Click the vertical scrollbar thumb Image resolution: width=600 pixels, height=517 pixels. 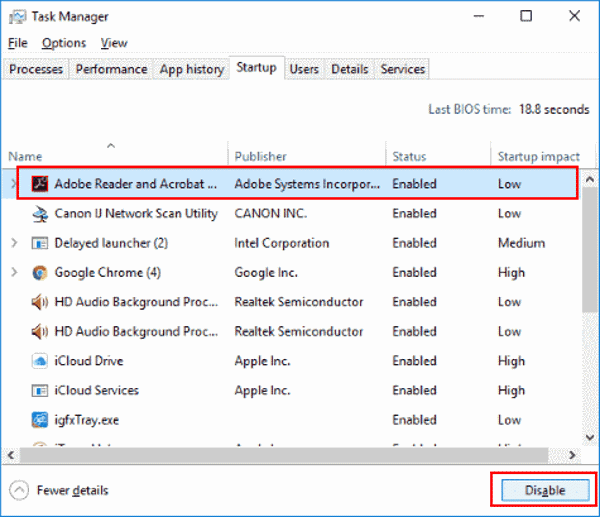pos(590,250)
